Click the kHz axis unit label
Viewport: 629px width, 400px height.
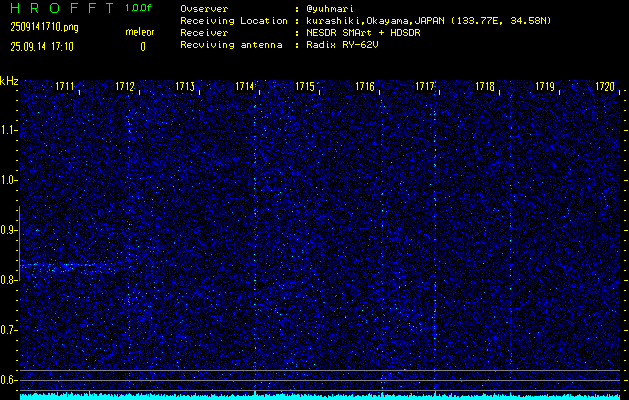point(9,81)
